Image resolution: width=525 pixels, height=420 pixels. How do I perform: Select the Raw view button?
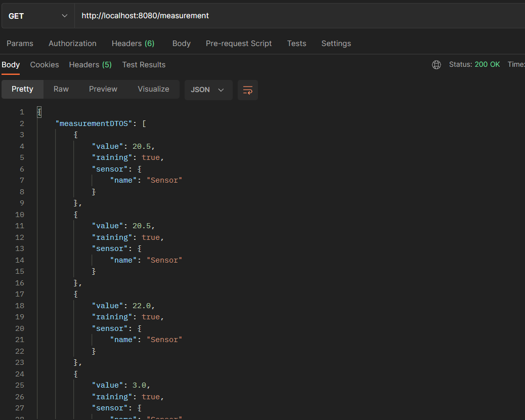(x=61, y=89)
